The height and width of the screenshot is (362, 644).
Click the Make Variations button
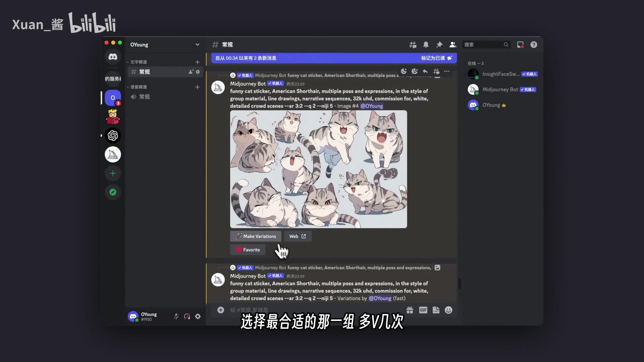[x=256, y=236]
